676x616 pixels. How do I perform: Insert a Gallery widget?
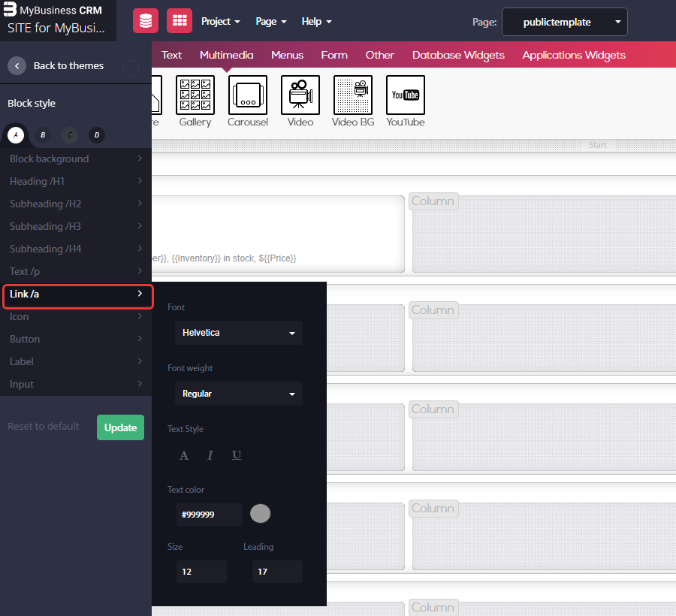(x=195, y=101)
